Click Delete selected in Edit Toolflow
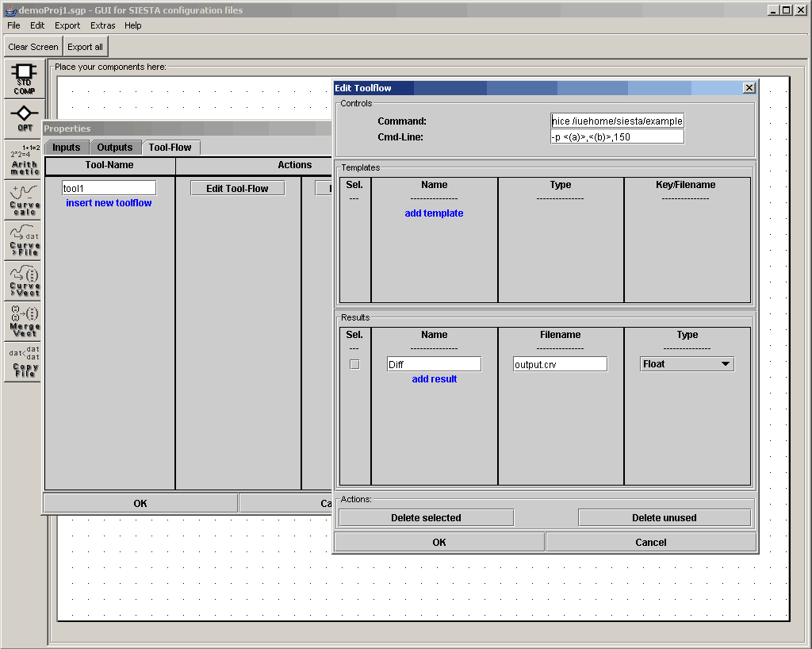Viewport: 812px width, 649px height. tap(426, 518)
